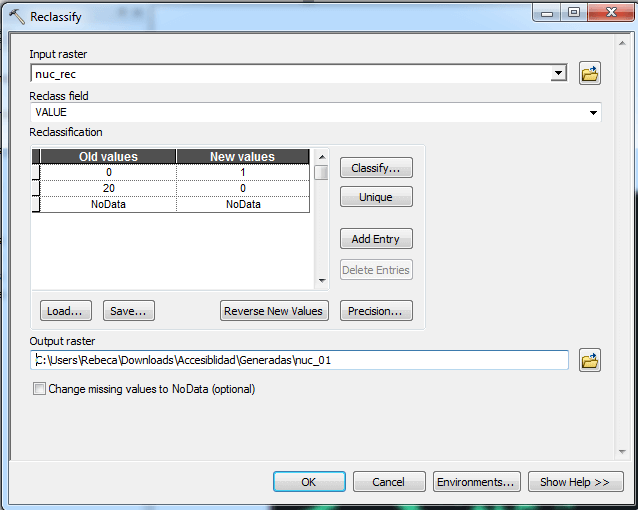Expand the help panel with Show Help >>

pyautogui.click(x=575, y=482)
